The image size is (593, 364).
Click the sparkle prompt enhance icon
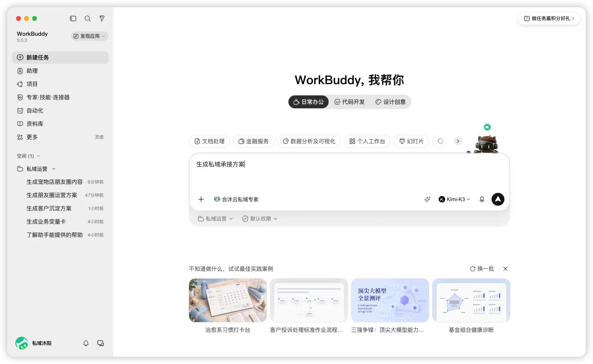[x=427, y=199]
